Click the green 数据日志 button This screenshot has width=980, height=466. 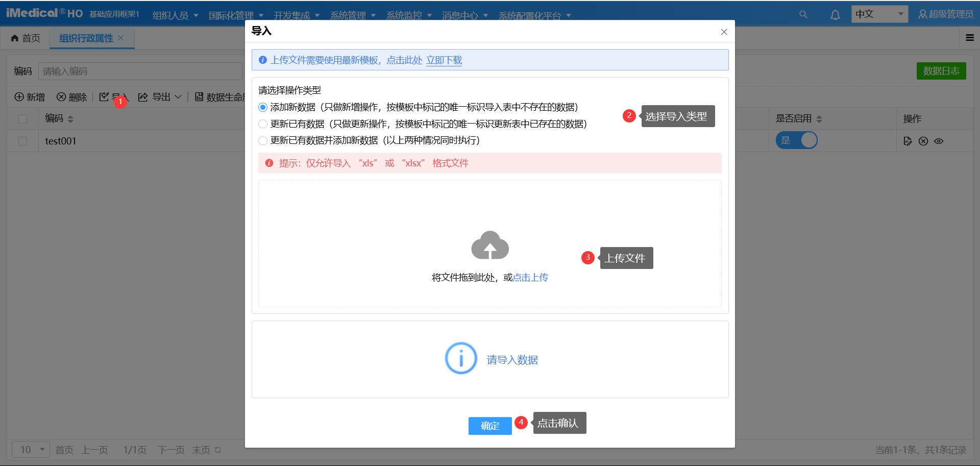[941, 71]
